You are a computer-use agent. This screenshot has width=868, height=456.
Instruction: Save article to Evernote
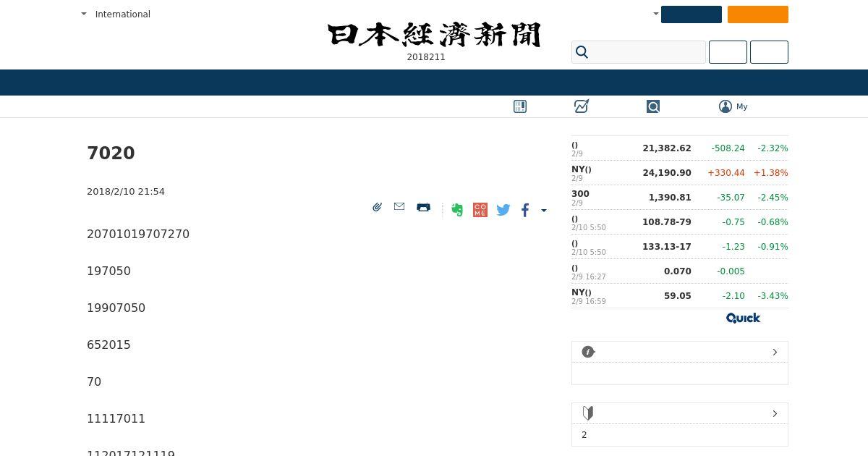pos(457,210)
